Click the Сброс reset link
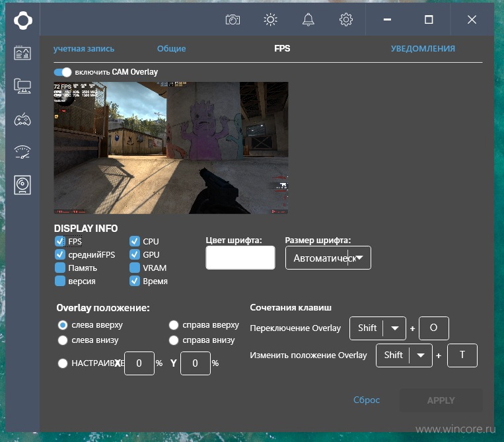 tap(367, 400)
